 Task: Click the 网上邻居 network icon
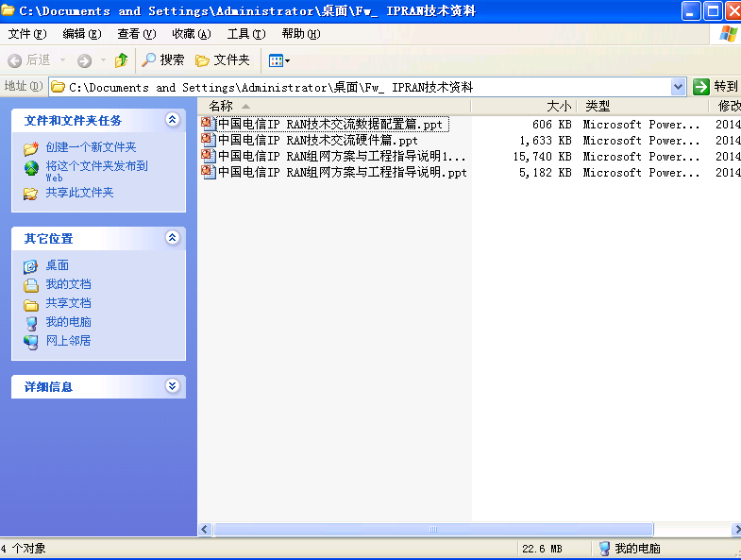31,343
